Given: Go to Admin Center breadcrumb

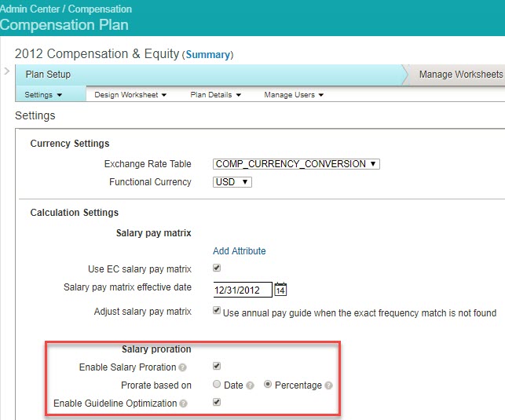Looking at the screenshot, I should pos(30,9).
